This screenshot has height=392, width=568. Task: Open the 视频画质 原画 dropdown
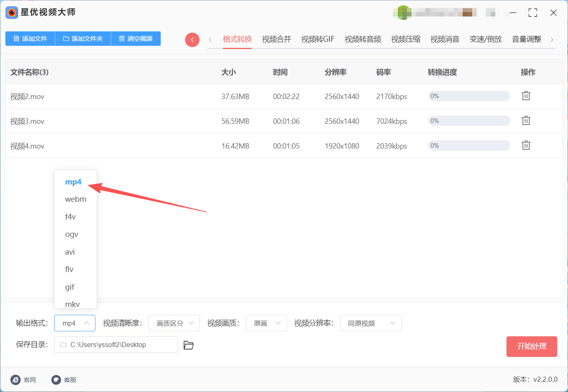point(266,323)
